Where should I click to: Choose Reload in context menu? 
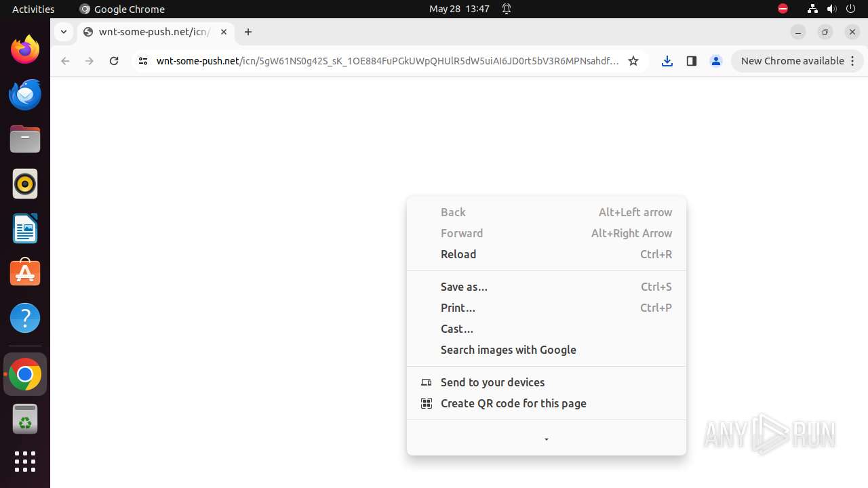coord(546,254)
